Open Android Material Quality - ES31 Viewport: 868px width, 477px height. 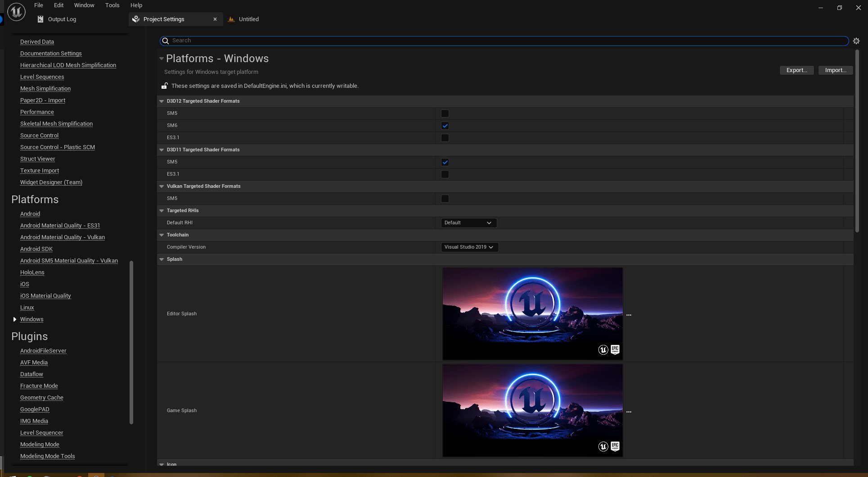tap(60, 226)
